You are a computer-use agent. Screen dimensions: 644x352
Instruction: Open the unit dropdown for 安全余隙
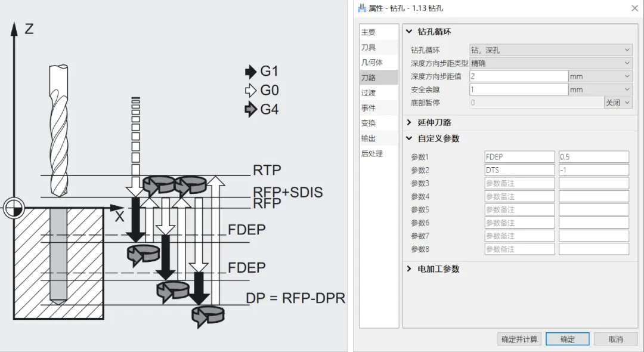600,89
